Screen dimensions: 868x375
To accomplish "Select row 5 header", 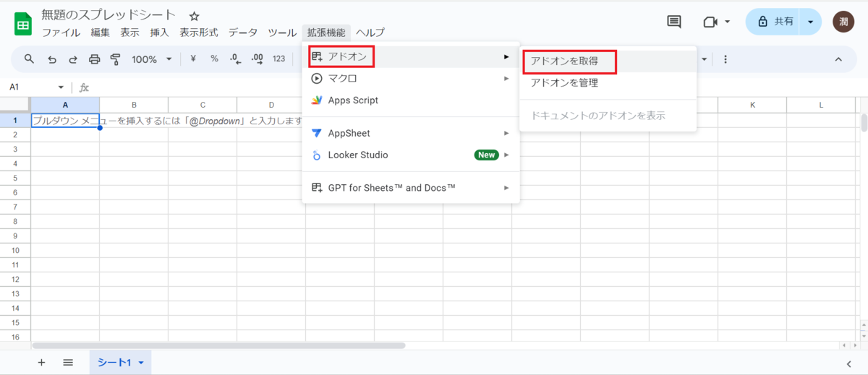I will [15, 178].
